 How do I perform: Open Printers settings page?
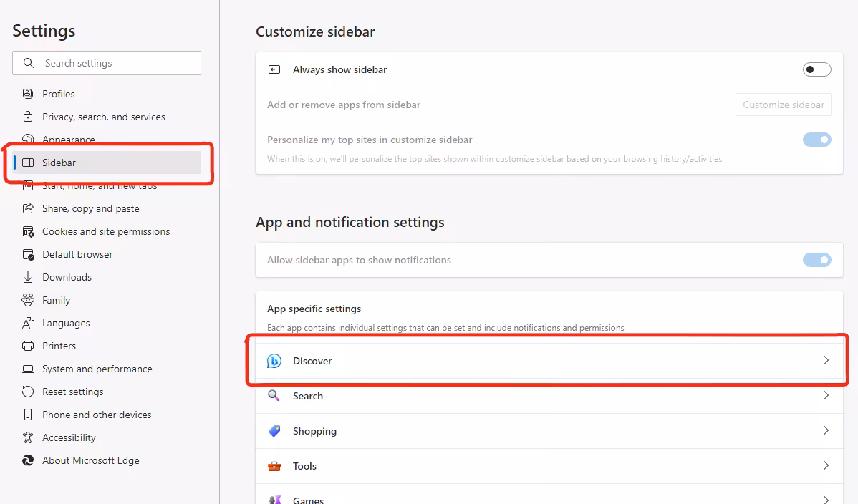coord(107,346)
